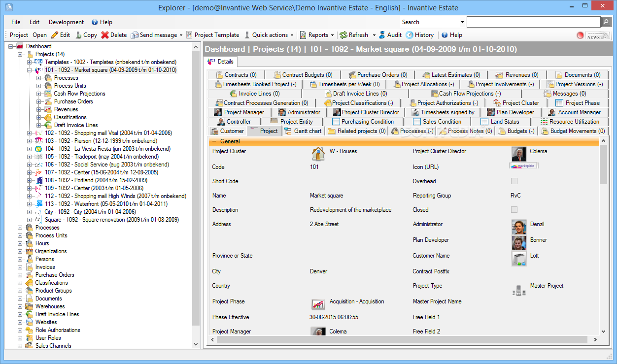Screen dimensions: 617x364
Task: Click the address value 2 Abe Street
Action: (x=324, y=224)
